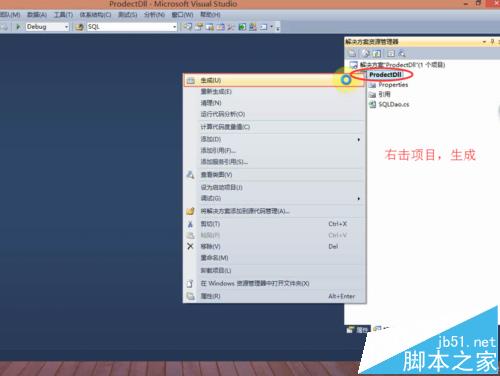Image resolution: width=500 pixels, height=376 pixels.
Task: Click the build icon beside 生成(U)
Action: 191,81
